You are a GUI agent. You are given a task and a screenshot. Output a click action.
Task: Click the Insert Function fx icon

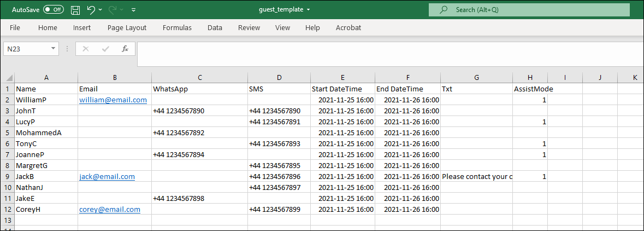(125, 49)
